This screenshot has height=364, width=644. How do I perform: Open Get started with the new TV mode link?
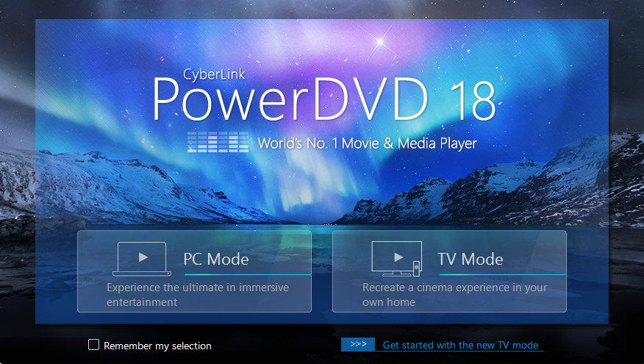pyautogui.click(x=460, y=345)
